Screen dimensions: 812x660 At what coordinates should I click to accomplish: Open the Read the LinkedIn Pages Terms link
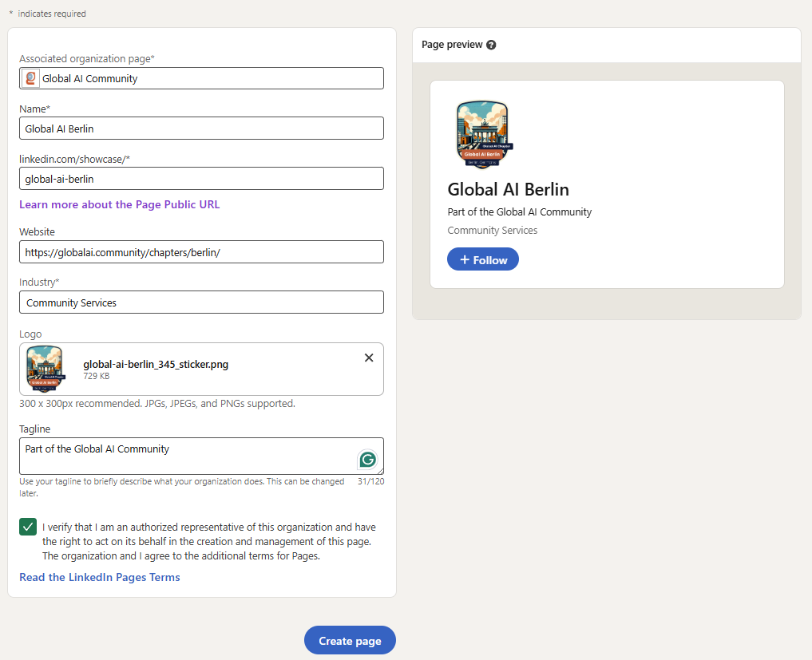100,577
